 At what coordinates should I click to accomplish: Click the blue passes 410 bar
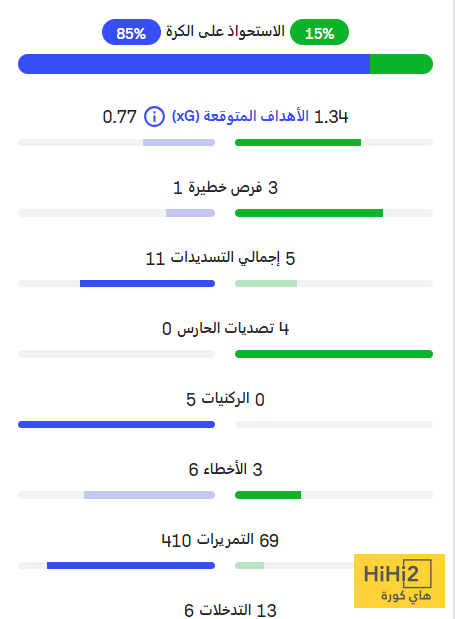[131, 565]
